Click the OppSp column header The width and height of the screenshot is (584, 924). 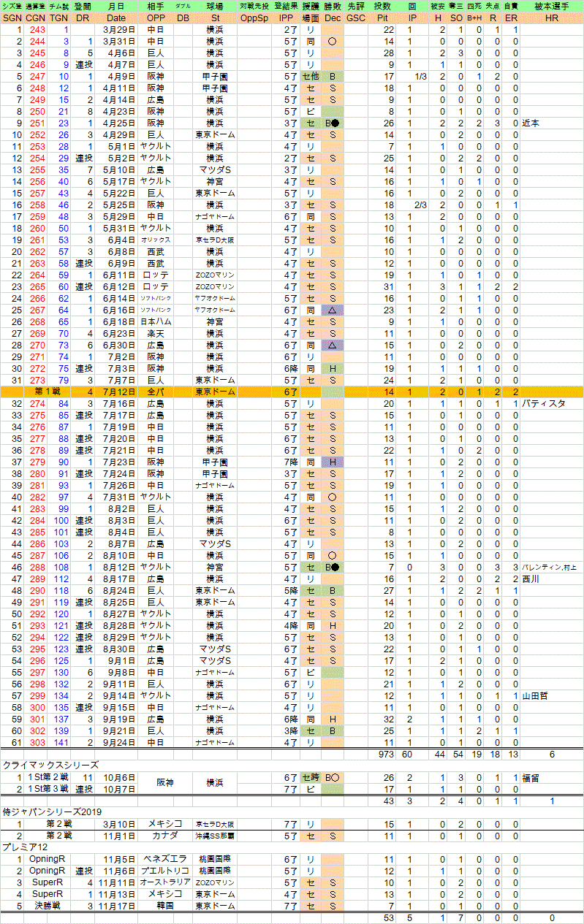click(x=254, y=17)
